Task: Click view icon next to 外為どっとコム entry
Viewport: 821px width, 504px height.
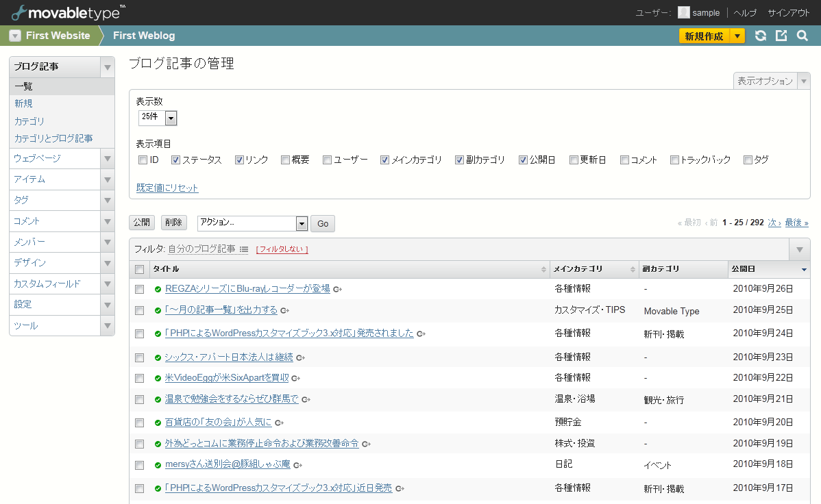Action: pyautogui.click(x=367, y=444)
